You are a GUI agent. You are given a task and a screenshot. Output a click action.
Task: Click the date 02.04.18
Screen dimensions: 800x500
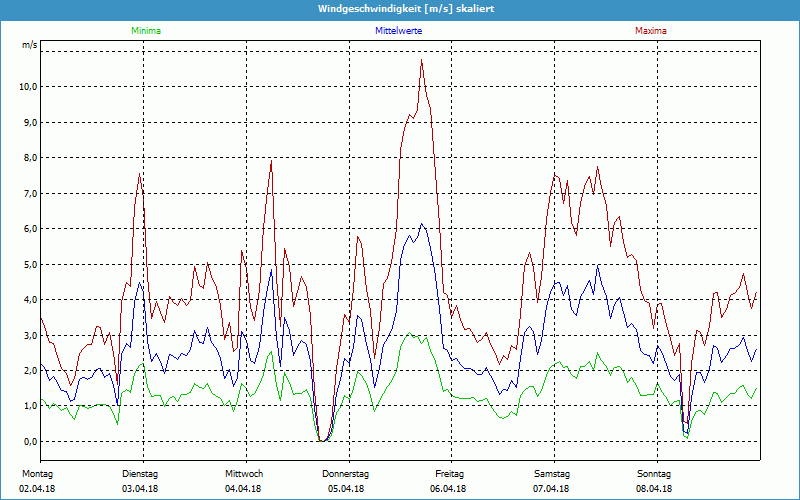[37, 489]
